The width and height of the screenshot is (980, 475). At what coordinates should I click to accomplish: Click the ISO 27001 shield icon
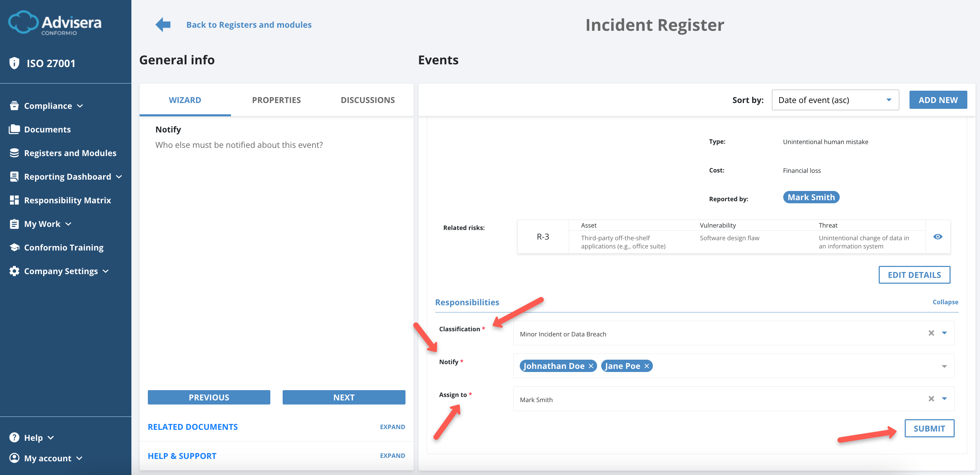(x=14, y=63)
